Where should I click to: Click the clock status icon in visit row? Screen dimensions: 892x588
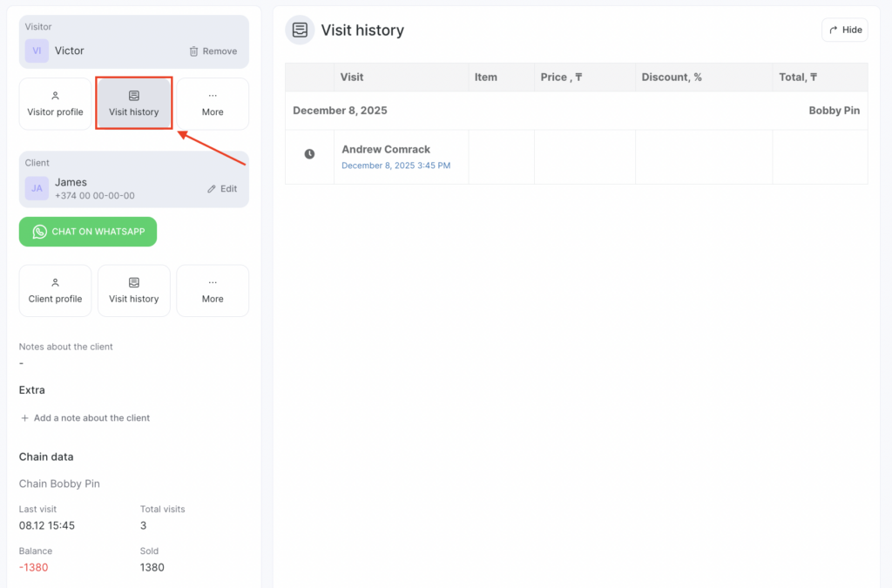[309, 154]
